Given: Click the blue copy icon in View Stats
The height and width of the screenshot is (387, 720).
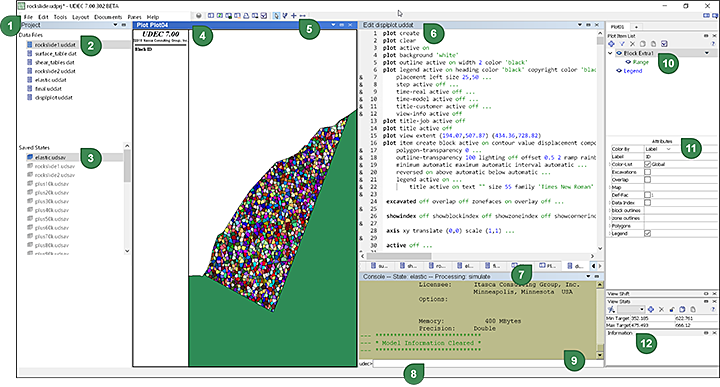Looking at the screenshot, I should tap(682, 309).
